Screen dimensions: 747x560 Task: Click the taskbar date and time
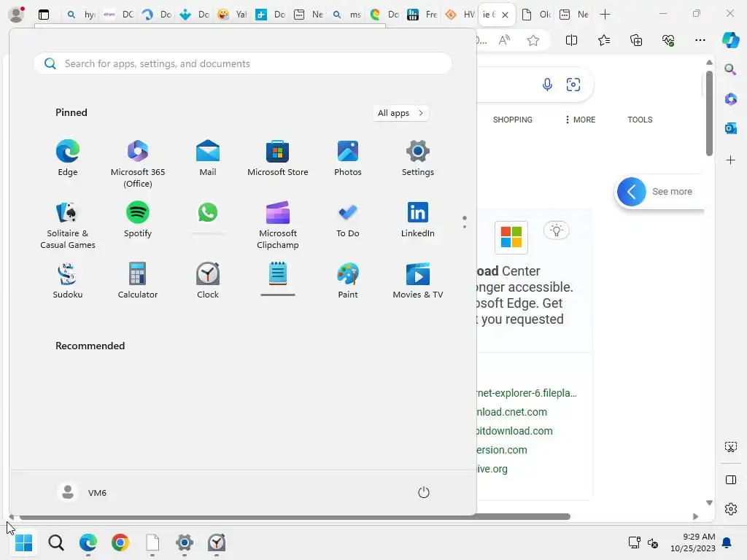[693, 542]
